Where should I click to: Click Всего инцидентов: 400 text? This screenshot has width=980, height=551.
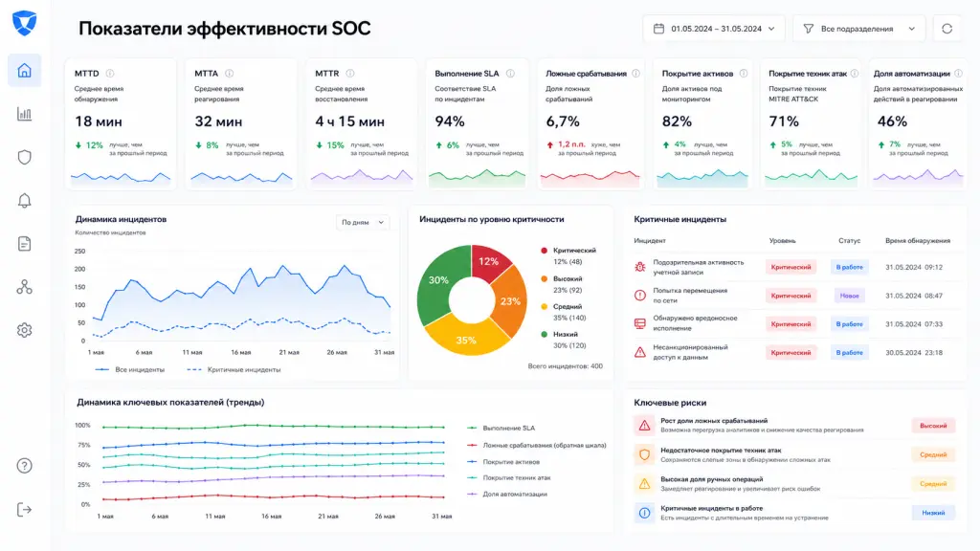pyautogui.click(x=565, y=366)
